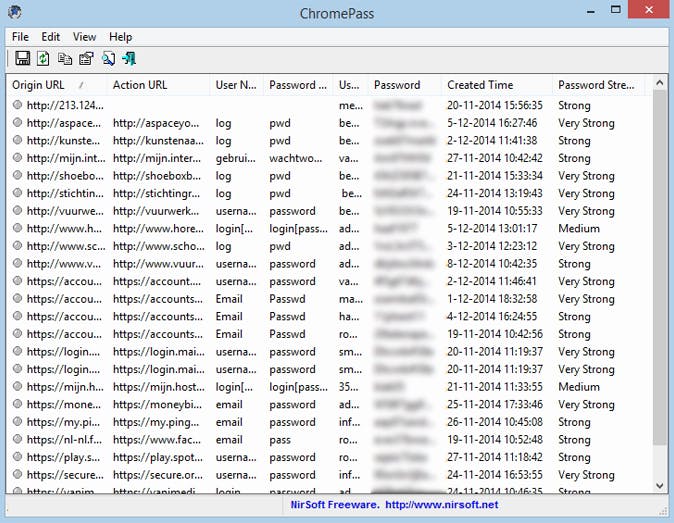Select row icon for http://www.sc...
Viewport: 674px width, 523px height.
pos(17,245)
